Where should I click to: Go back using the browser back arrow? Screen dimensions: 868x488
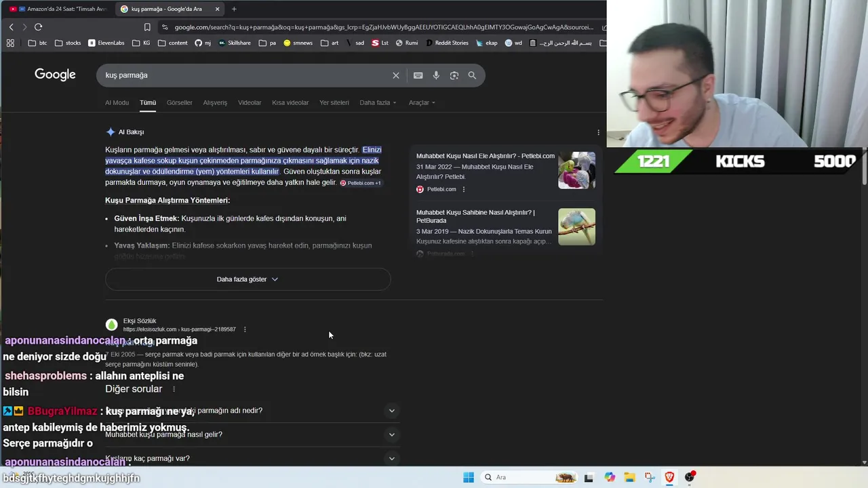point(11,27)
